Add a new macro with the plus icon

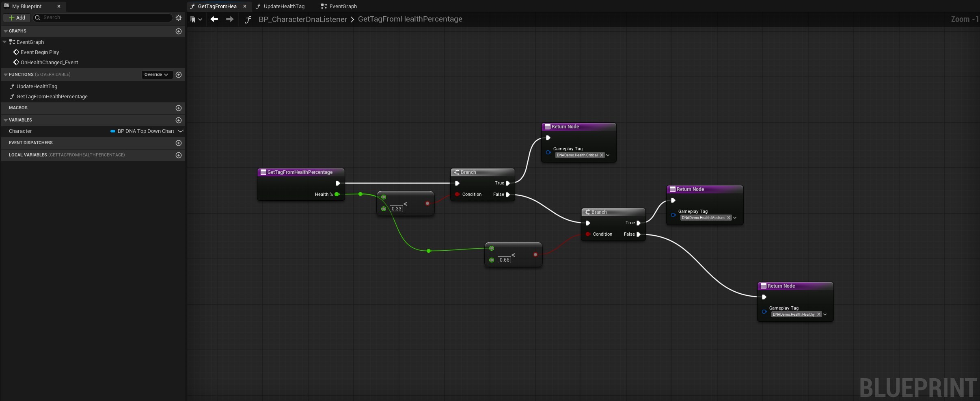click(x=178, y=108)
